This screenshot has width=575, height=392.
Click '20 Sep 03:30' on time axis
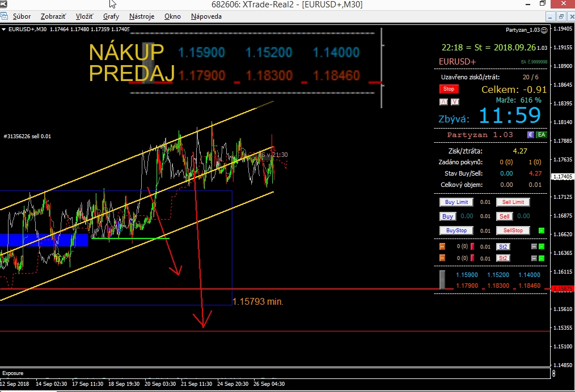160,384
